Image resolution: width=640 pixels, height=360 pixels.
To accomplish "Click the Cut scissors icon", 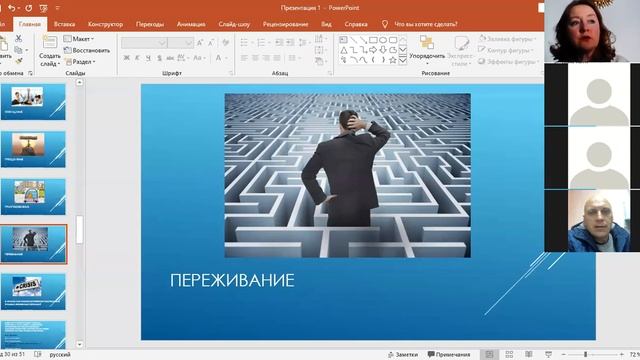I will click(18, 38).
